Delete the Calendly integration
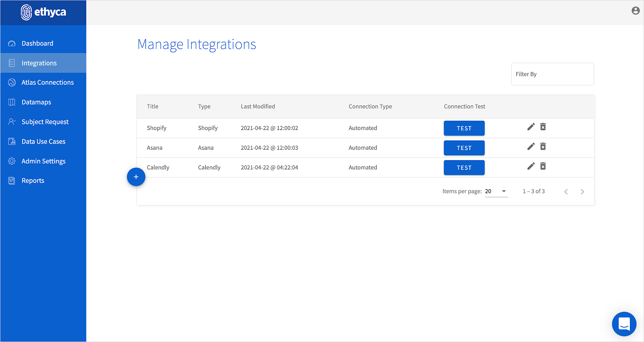Image resolution: width=644 pixels, height=342 pixels. [543, 166]
